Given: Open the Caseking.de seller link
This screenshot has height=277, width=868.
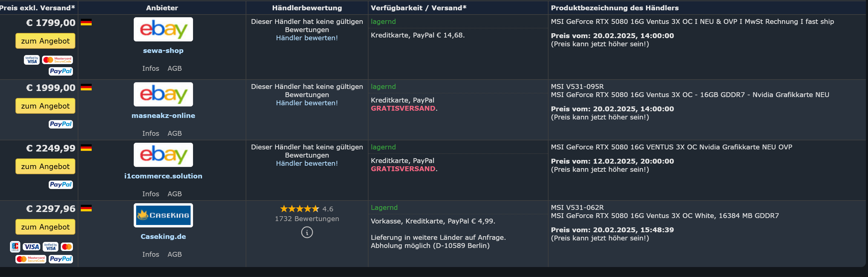Looking at the screenshot, I should (x=163, y=236).
